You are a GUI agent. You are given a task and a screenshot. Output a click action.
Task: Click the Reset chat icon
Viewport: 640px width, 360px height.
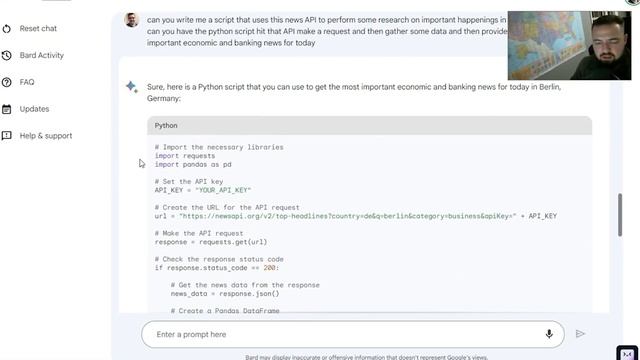(7, 29)
